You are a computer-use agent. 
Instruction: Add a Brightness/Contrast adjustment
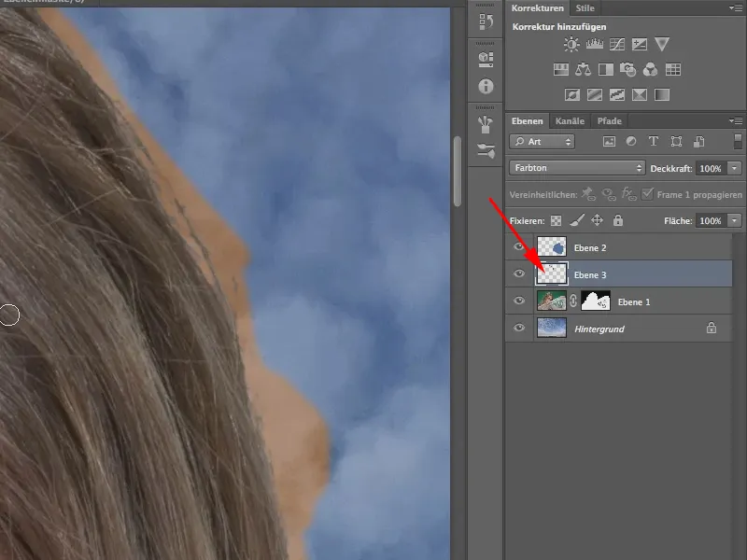tap(571, 45)
